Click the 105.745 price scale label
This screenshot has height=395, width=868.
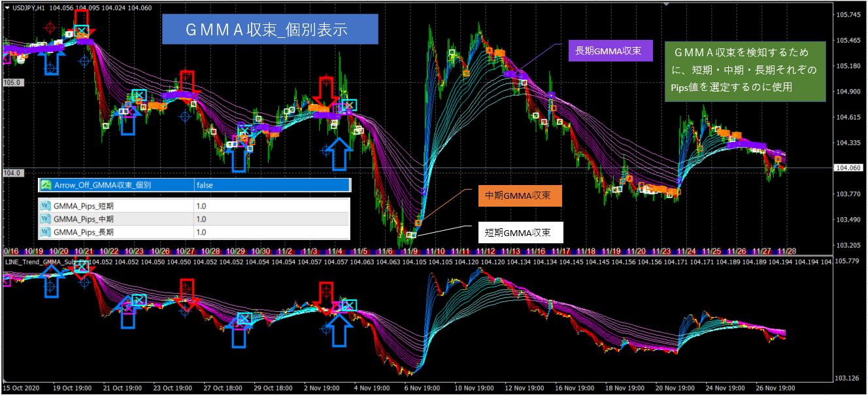[848, 14]
